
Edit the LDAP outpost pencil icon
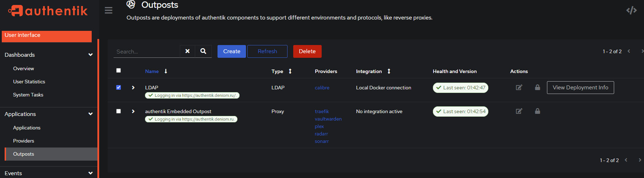click(519, 87)
